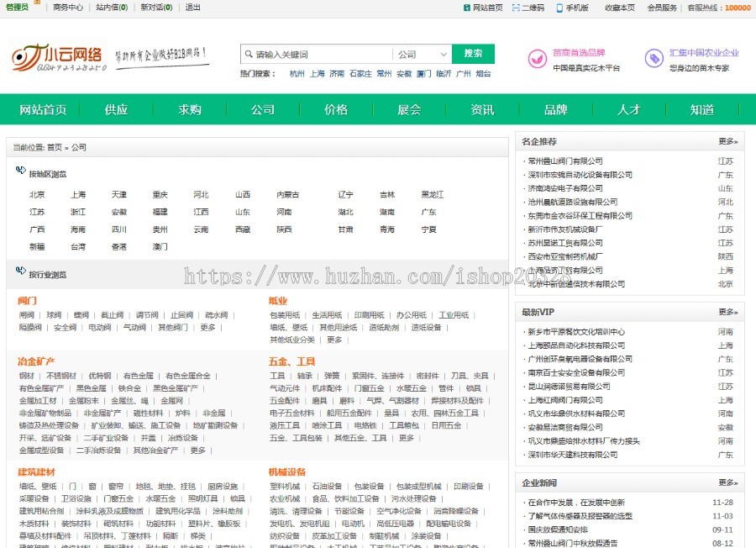Click the QR code icon in the top bar
This screenshot has height=548, width=756.
tap(516, 8)
